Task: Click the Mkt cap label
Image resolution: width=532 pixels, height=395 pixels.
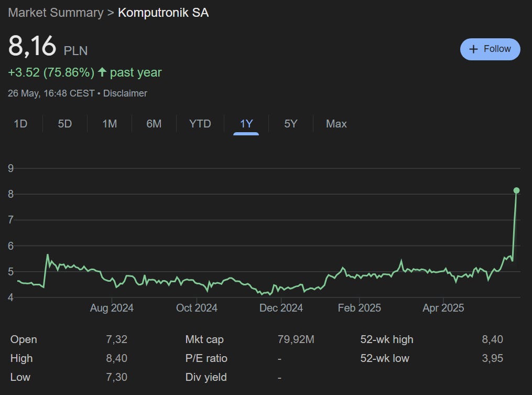Action: tap(204, 339)
